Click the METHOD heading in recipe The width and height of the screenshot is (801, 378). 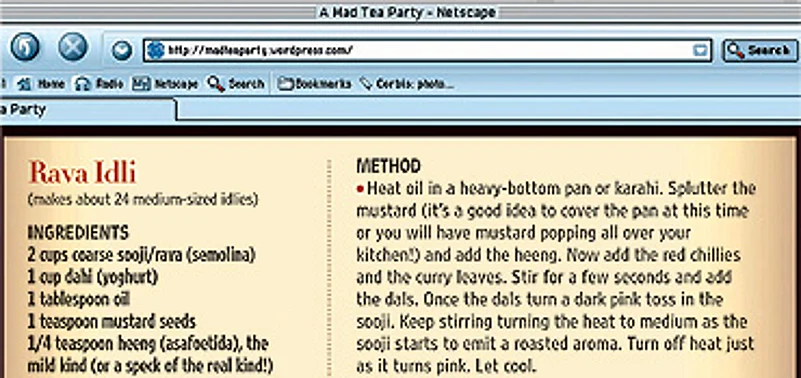(388, 166)
